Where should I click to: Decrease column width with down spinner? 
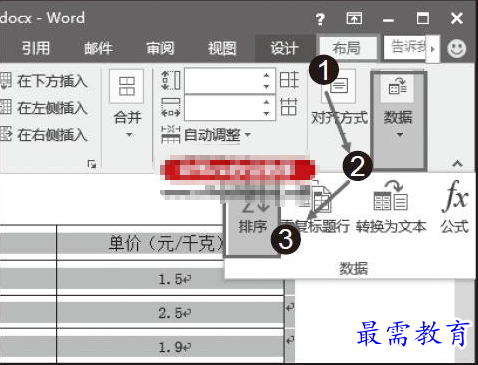[x=266, y=114]
